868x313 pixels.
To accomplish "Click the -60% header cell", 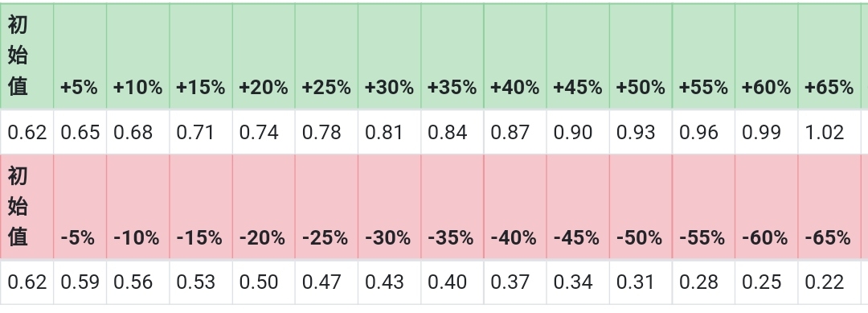I will tap(766, 207).
